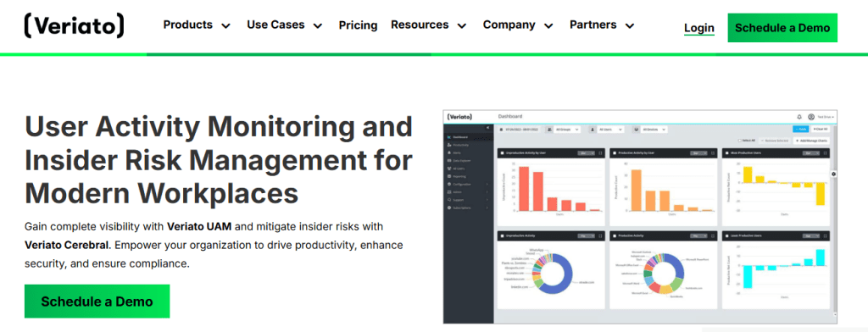Viewport: 868px width, 332px height.
Task: Open the All Devices dropdown filter
Action: click(654, 130)
